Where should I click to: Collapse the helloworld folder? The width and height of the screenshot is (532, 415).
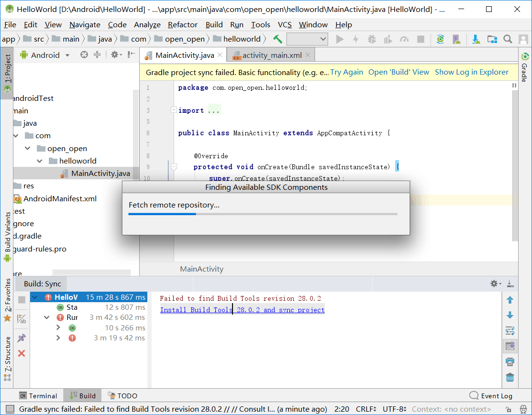tap(40, 161)
